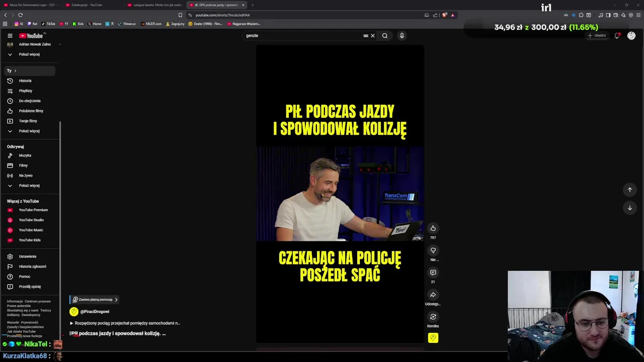Expand Pokaż więcej under subscriptions
Screen dimensions: 644x362
coord(30,54)
